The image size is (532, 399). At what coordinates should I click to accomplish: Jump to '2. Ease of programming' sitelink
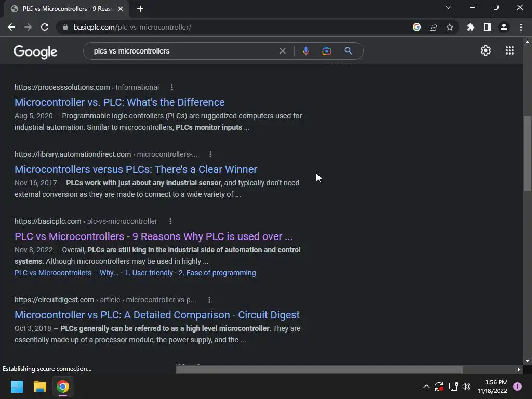(x=217, y=273)
